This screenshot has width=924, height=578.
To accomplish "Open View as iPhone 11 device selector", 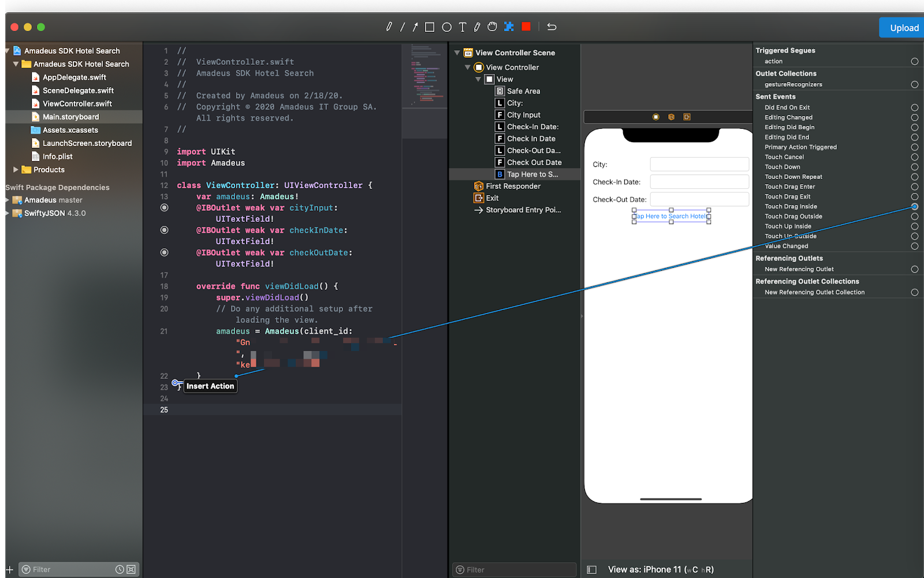I will pyautogui.click(x=661, y=569).
